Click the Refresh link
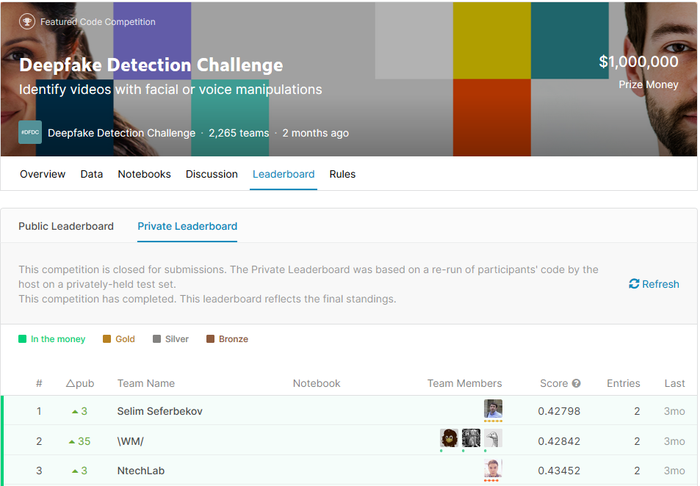 (x=654, y=284)
